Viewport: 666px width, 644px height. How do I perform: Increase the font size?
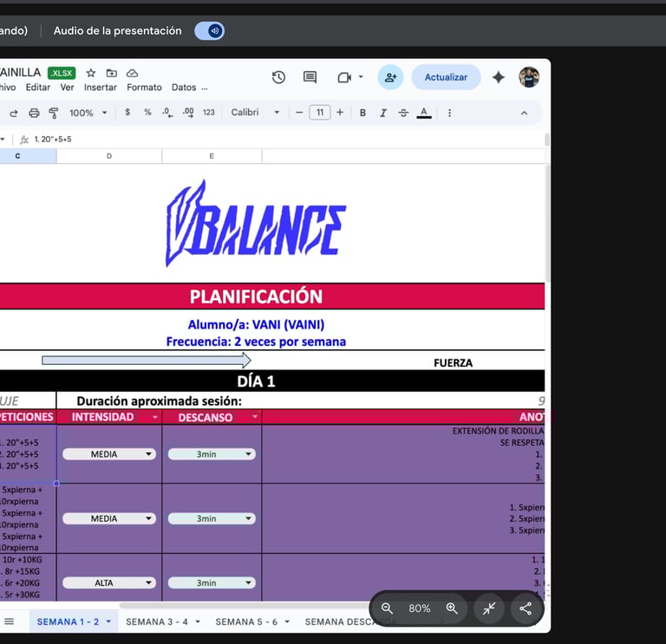(340, 113)
